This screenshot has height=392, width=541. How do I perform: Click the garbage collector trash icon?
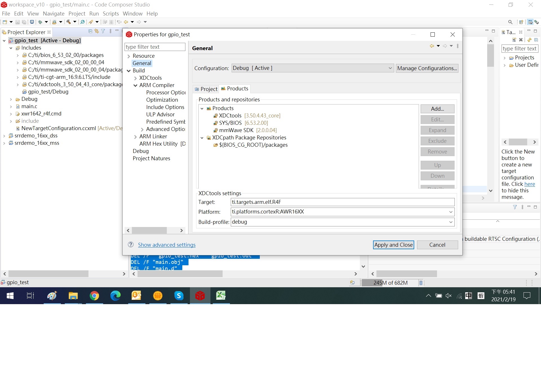pos(421,283)
